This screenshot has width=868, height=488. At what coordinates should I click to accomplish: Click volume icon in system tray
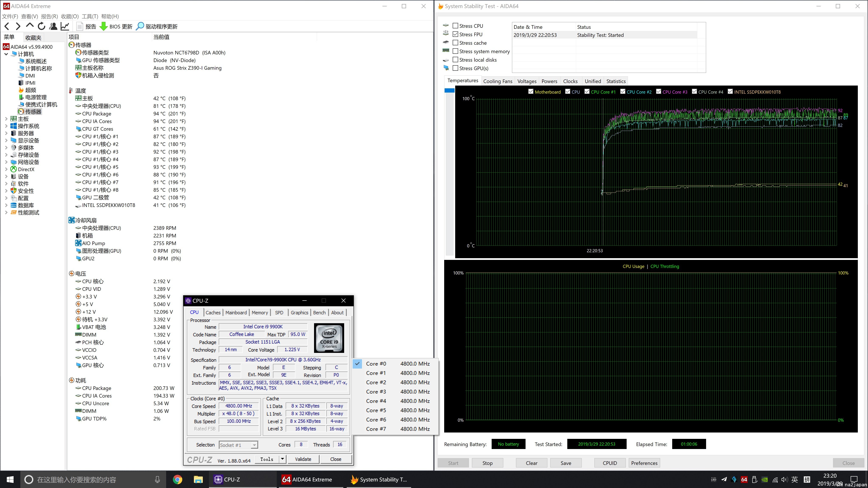click(785, 479)
